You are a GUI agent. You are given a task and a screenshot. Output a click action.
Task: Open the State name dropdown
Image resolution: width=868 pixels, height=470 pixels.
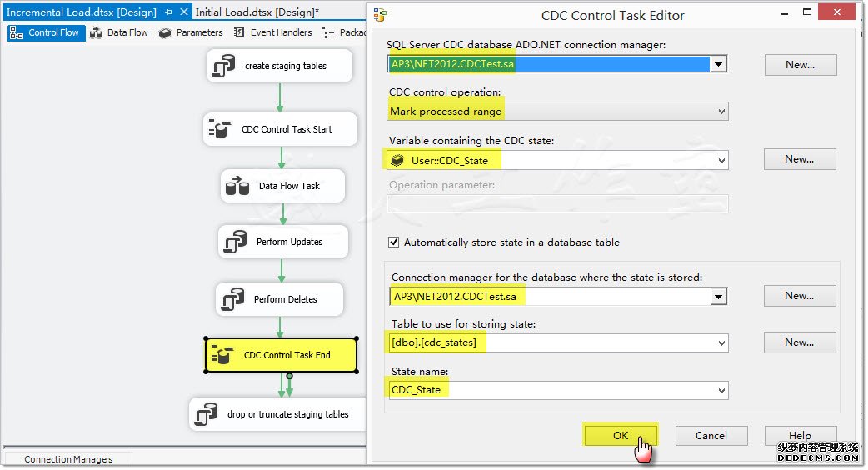pos(721,390)
